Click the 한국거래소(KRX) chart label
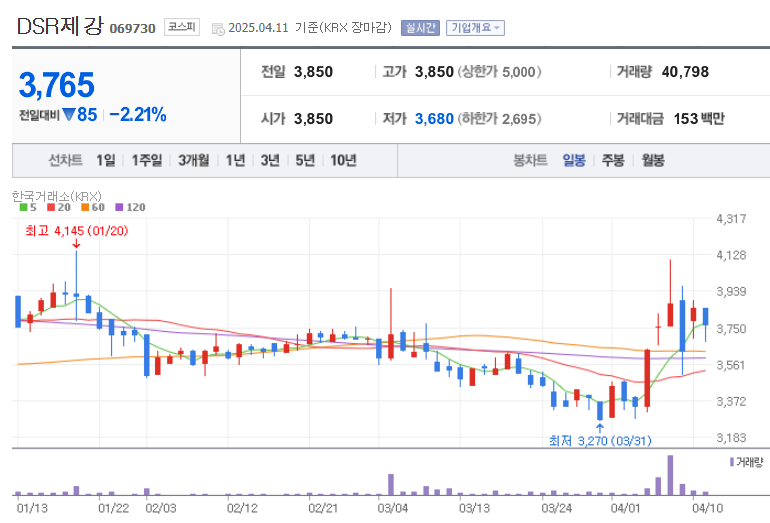This screenshot has width=770, height=523. (x=56, y=196)
